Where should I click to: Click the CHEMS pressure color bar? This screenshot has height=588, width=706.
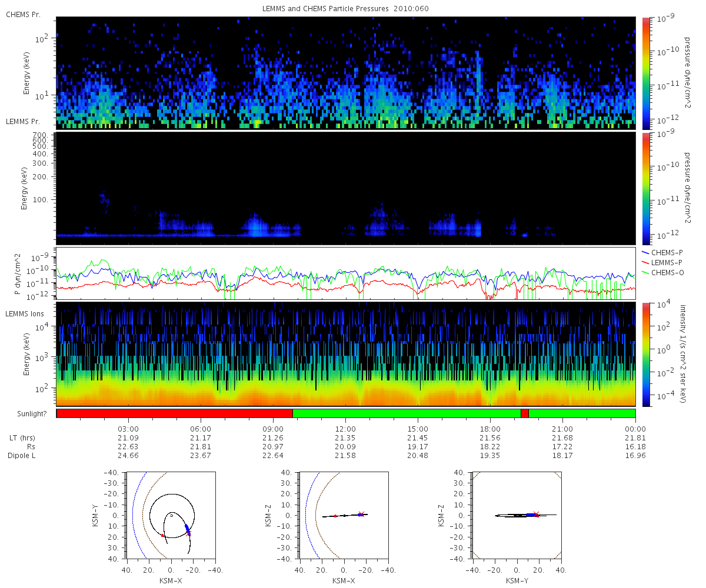click(x=645, y=73)
